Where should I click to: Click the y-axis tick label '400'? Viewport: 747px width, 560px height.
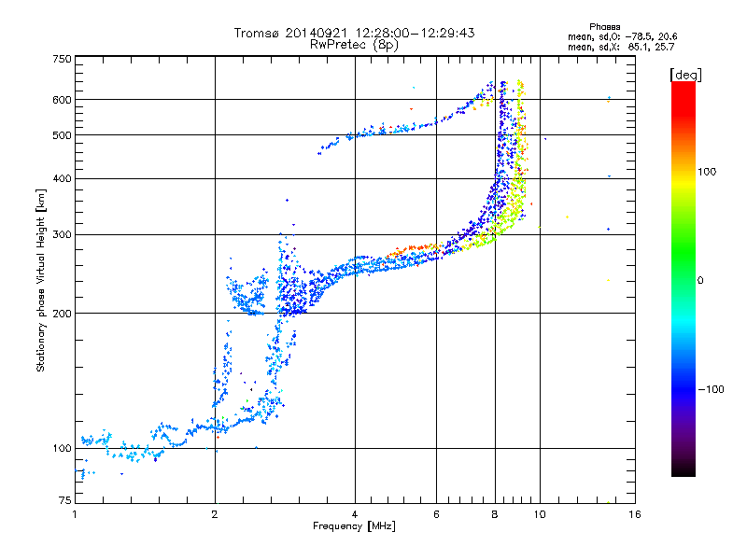pos(62,178)
